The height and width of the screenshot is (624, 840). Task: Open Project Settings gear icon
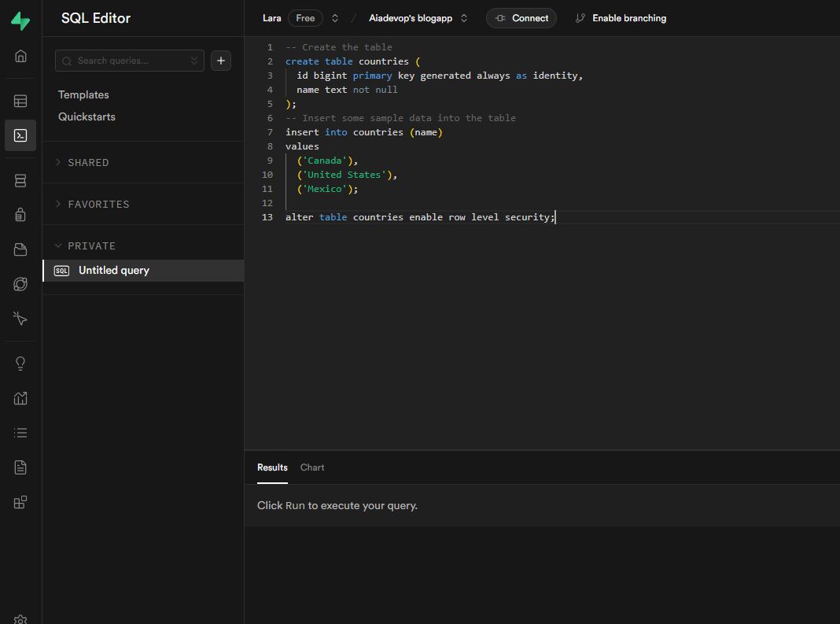point(20,619)
